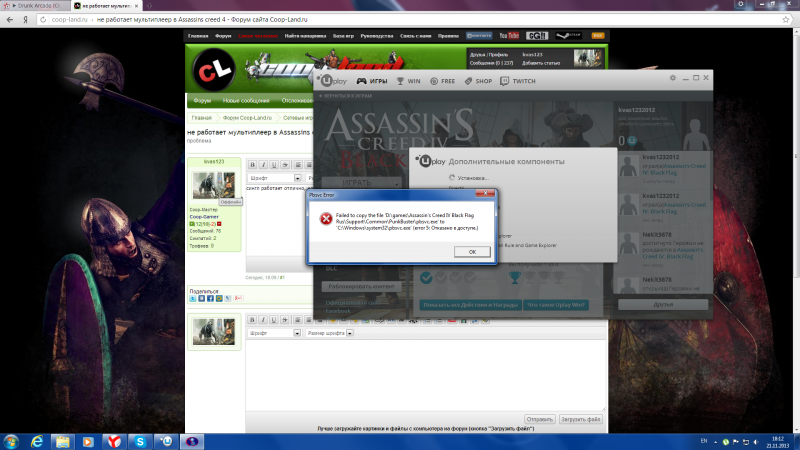Share the post via Twitter icon
Screen dimensions: 800x450
[193, 298]
